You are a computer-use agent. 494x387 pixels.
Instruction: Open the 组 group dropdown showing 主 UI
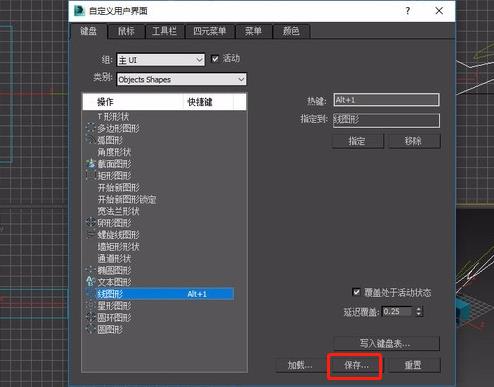161,60
